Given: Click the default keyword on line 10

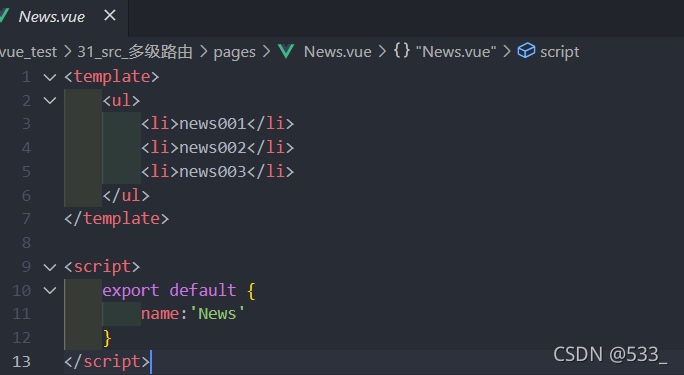Looking at the screenshot, I should tap(203, 290).
